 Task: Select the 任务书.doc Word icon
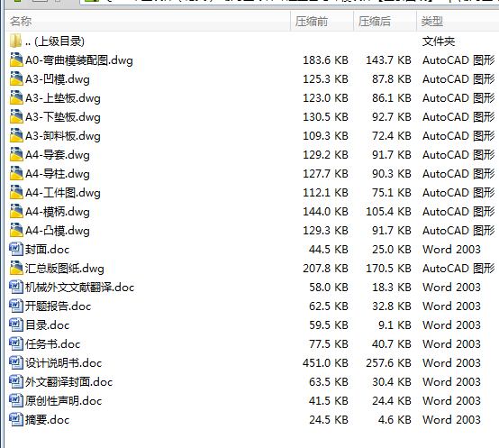16,343
